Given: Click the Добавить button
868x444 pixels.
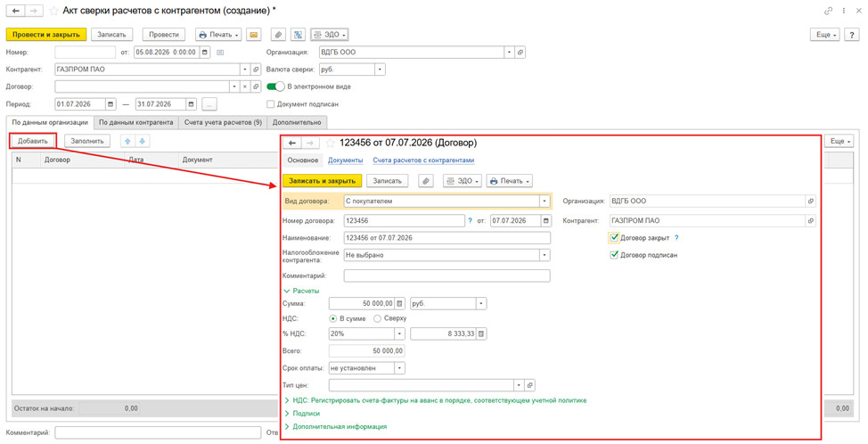Looking at the screenshot, I should tap(33, 141).
